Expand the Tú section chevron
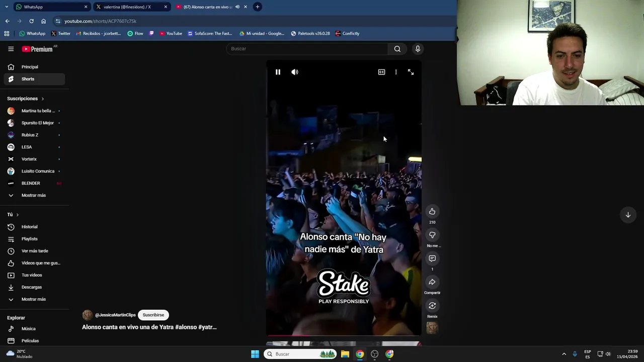Screen dimensions: 644x362 tap(17, 215)
